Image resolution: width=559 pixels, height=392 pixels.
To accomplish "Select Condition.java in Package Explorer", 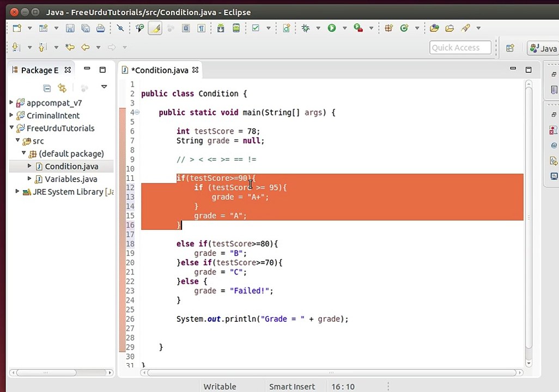I will coord(71,167).
